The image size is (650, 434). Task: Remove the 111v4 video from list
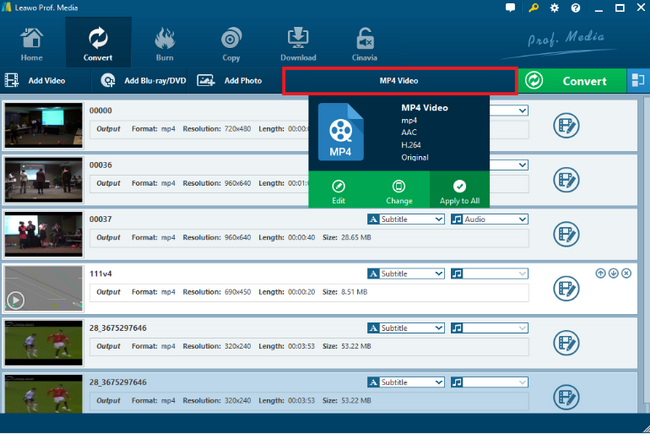tap(626, 273)
